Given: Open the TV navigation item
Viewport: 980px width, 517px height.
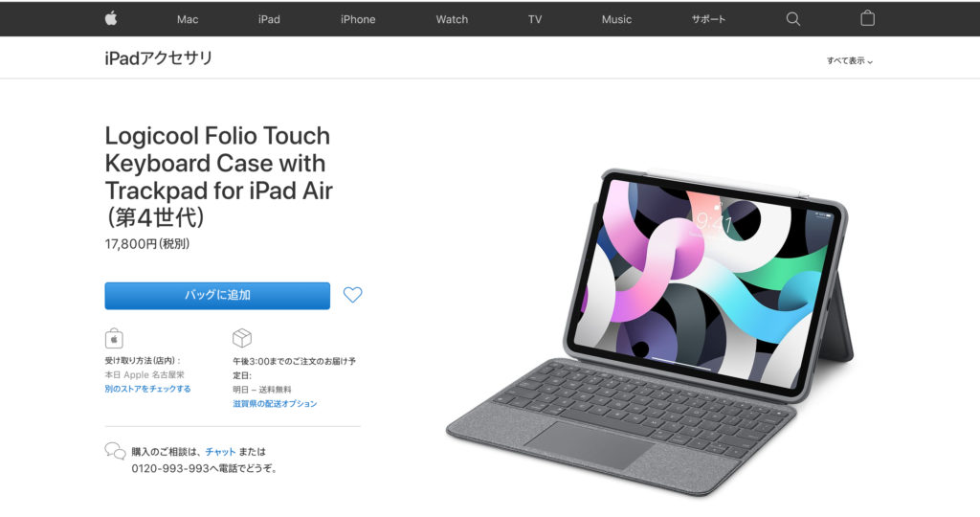Looking at the screenshot, I should 535,19.
